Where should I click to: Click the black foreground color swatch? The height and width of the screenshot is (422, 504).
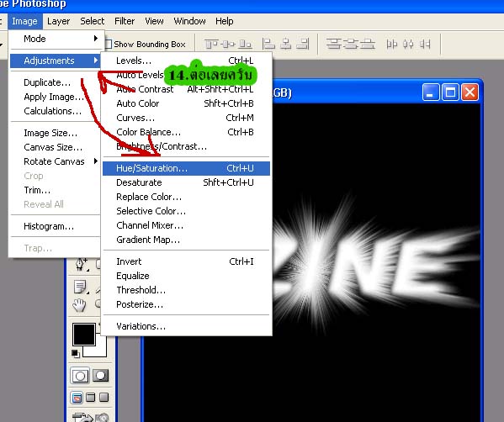[84, 334]
